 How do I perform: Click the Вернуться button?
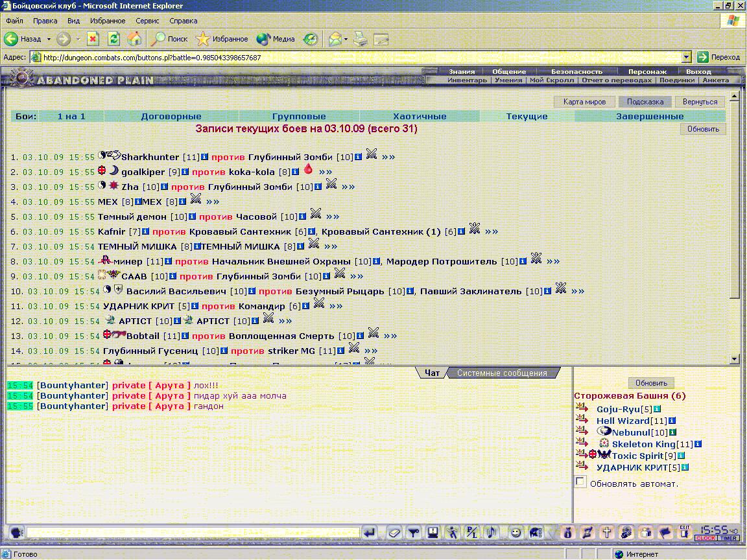[x=700, y=101]
